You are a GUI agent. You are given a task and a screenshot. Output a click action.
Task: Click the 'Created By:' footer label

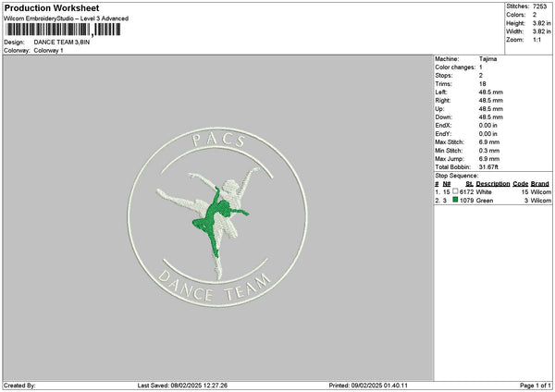tap(19, 386)
